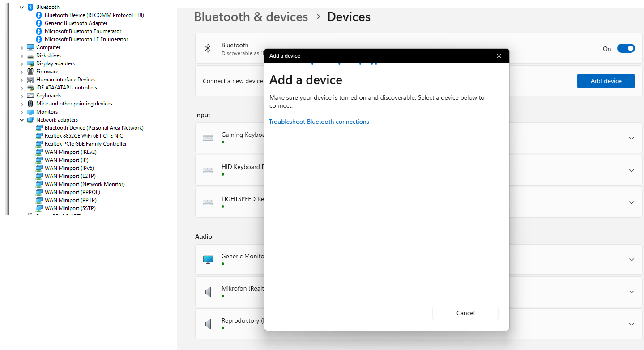Screen dimensions: 644x350
Task: Click the Generic Bluetooth Adapter icon
Action: pyautogui.click(x=39, y=23)
